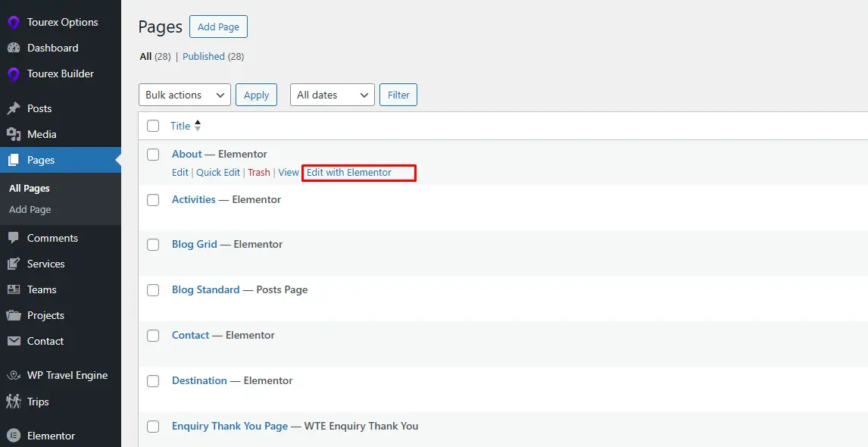Click the Title column sort arrows
The width and height of the screenshot is (868, 447).
point(198,127)
